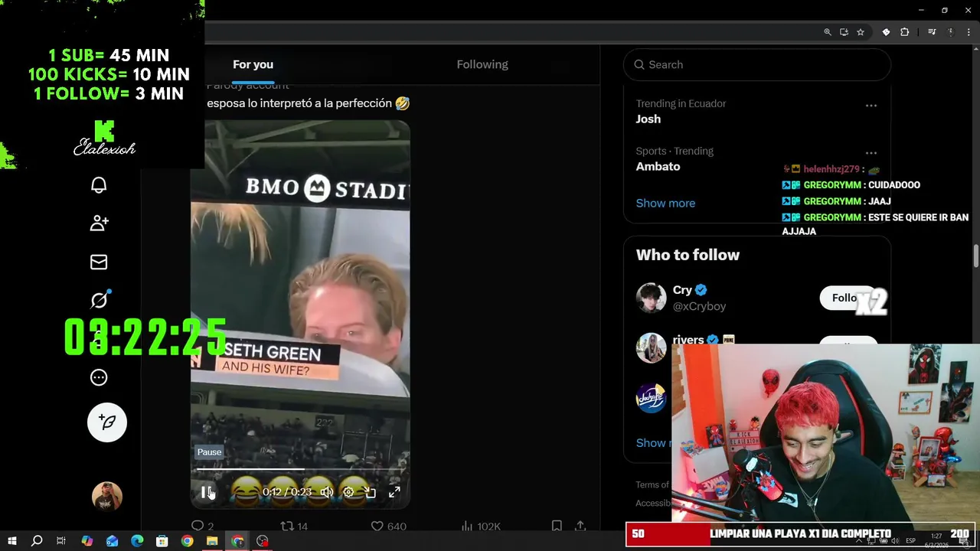Open the More circle-dots sidebar icon

99,377
